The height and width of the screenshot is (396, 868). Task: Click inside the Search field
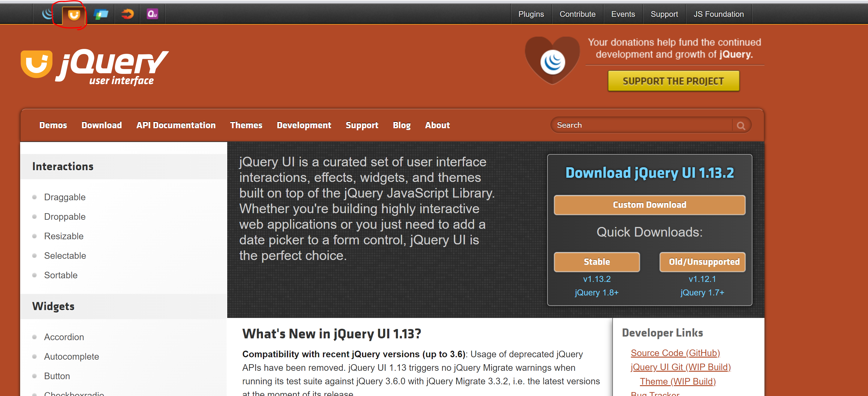pyautogui.click(x=640, y=125)
